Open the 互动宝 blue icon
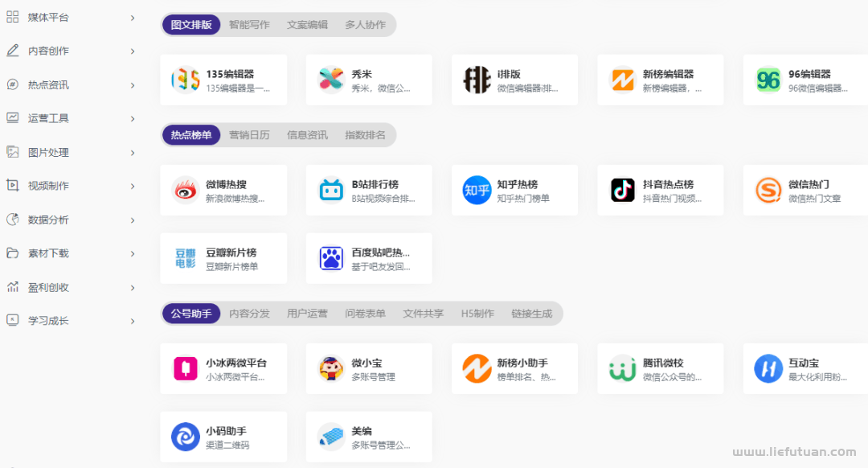This screenshot has height=468, width=868. pos(768,368)
